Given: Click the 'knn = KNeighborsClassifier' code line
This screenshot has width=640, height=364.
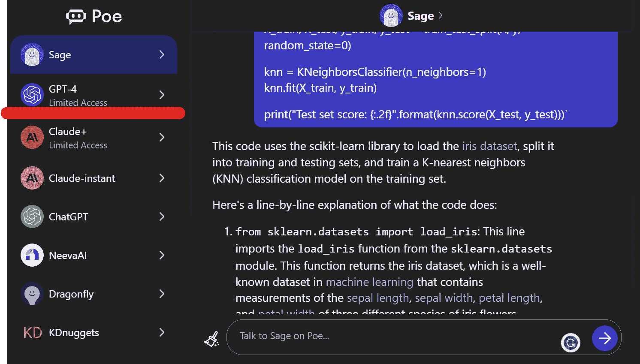Looking at the screenshot, I should [375, 72].
